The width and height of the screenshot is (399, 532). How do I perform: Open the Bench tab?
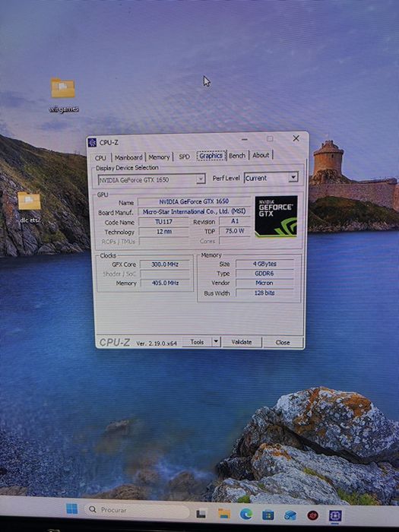point(237,155)
